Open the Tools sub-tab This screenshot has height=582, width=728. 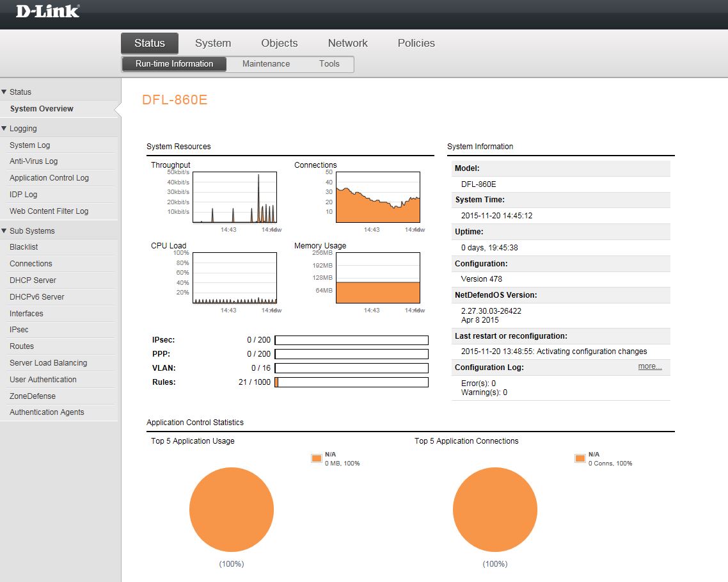click(x=329, y=64)
